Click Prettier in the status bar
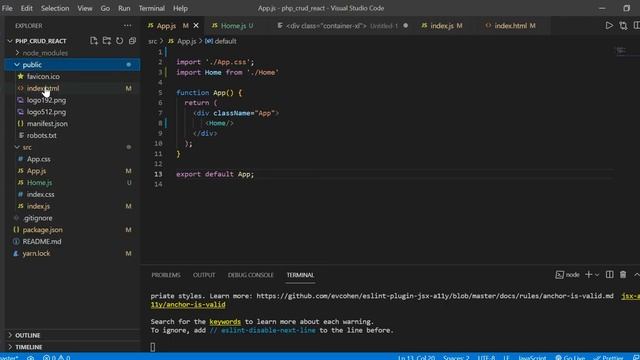Screen dimensions: 640x360 click(608, 357)
